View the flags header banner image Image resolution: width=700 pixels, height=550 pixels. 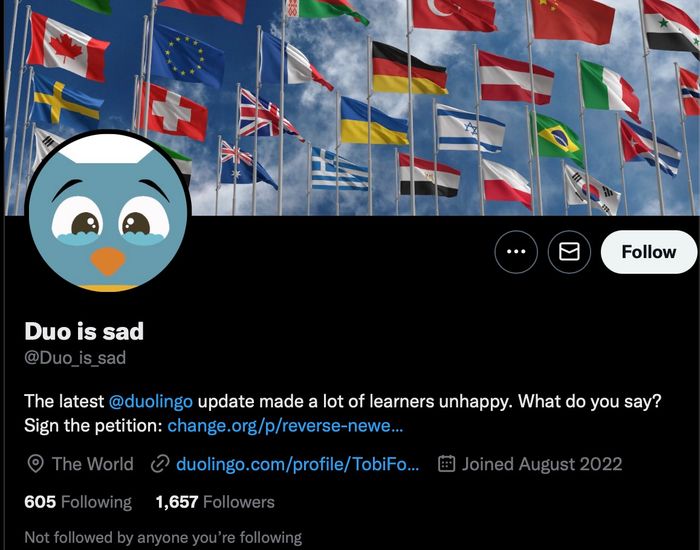[352, 108]
